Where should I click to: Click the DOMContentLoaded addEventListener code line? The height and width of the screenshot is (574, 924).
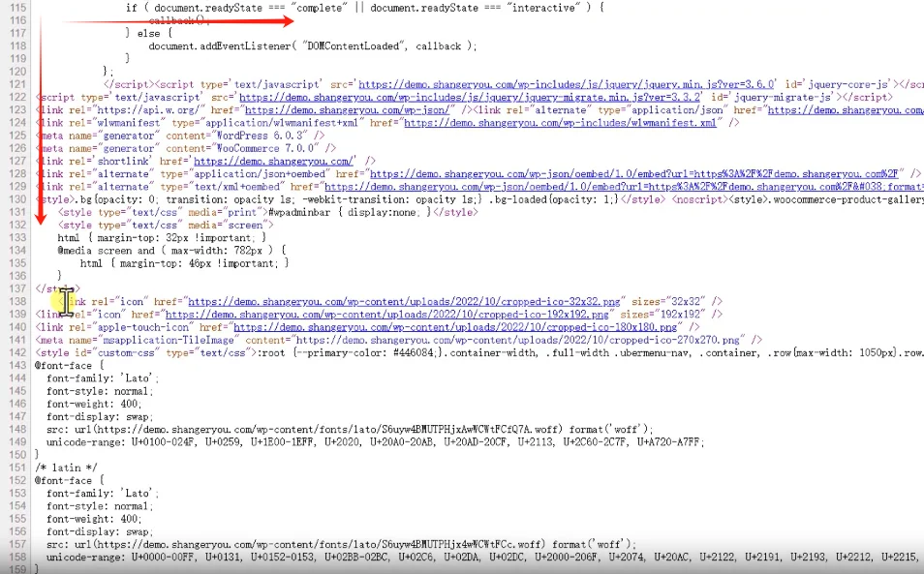click(x=312, y=46)
